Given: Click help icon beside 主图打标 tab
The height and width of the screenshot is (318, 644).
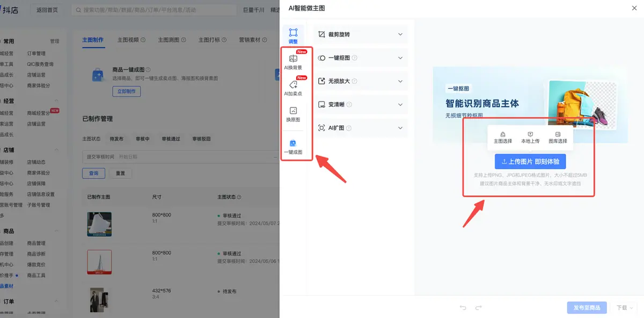Looking at the screenshot, I should [224, 40].
